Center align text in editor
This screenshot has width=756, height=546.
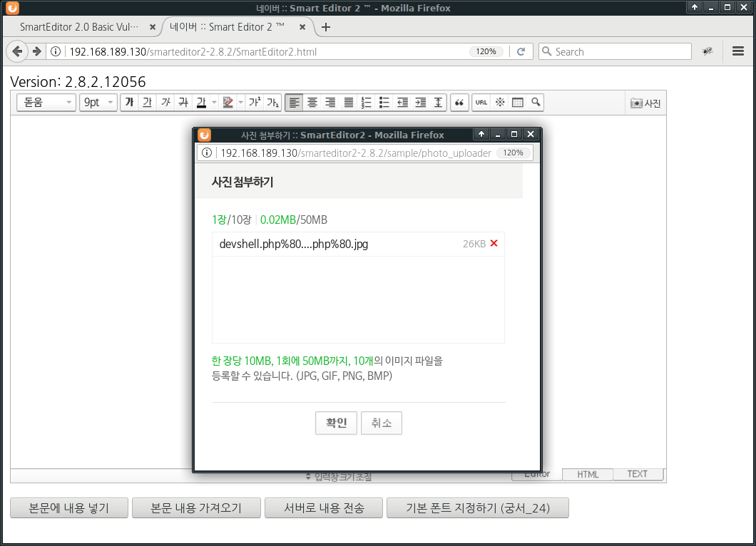pyautogui.click(x=312, y=102)
